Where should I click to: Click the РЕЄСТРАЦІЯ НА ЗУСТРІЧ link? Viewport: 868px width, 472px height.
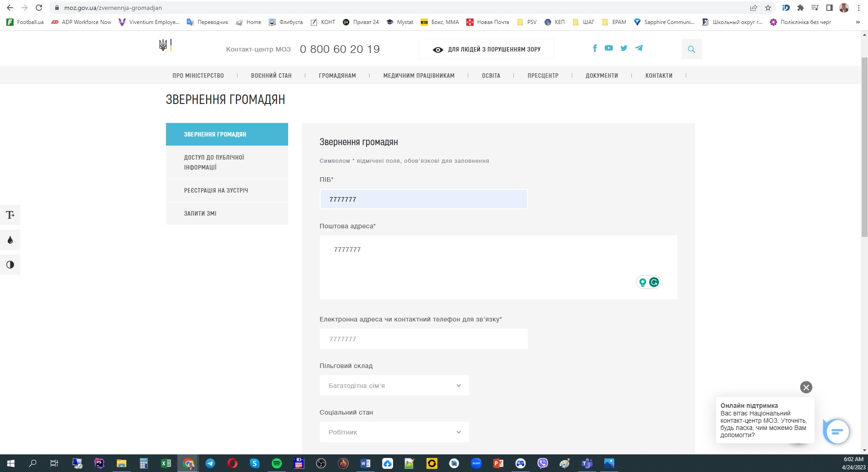(x=216, y=190)
